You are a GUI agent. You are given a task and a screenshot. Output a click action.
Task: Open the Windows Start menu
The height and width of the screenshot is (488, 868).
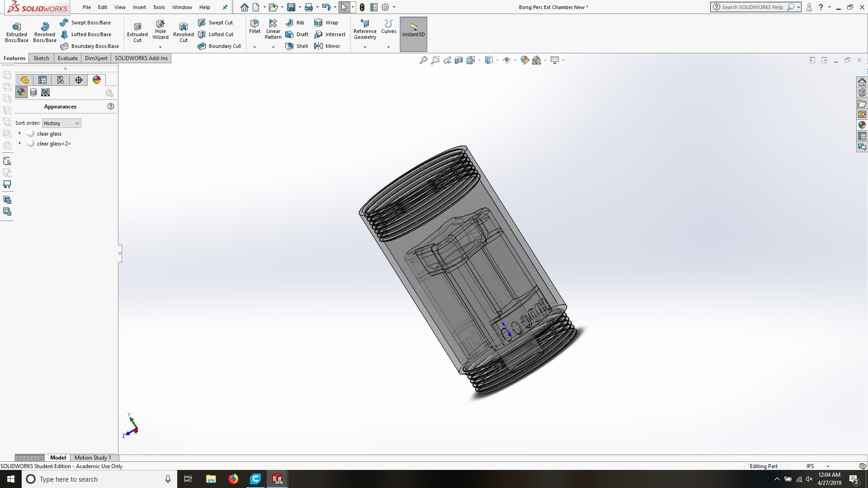point(11,479)
